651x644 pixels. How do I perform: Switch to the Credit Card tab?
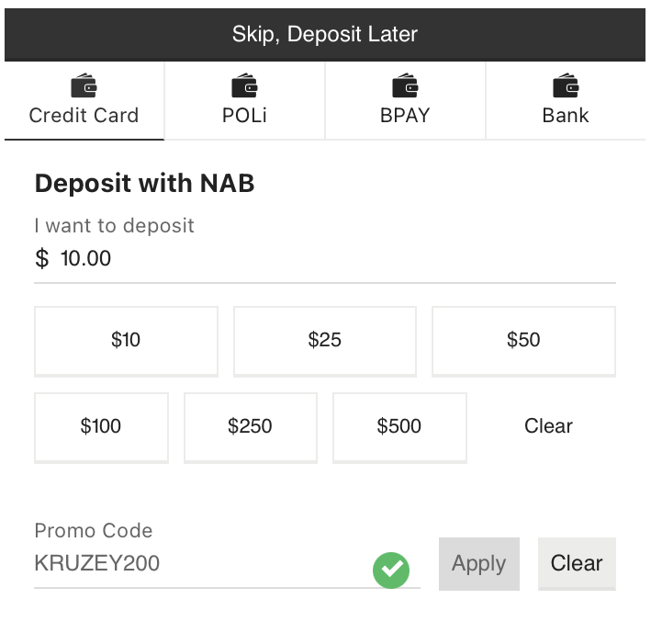[84, 101]
